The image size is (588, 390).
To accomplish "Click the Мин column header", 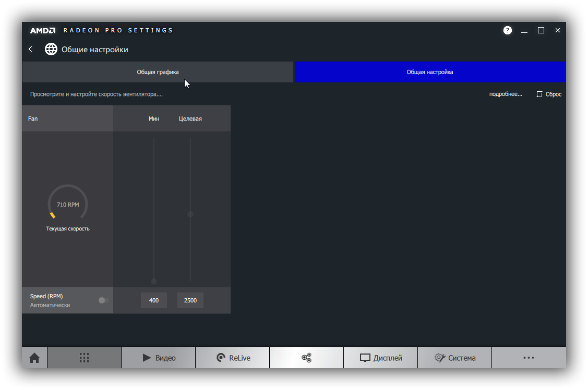I will [x=154, y=119].
